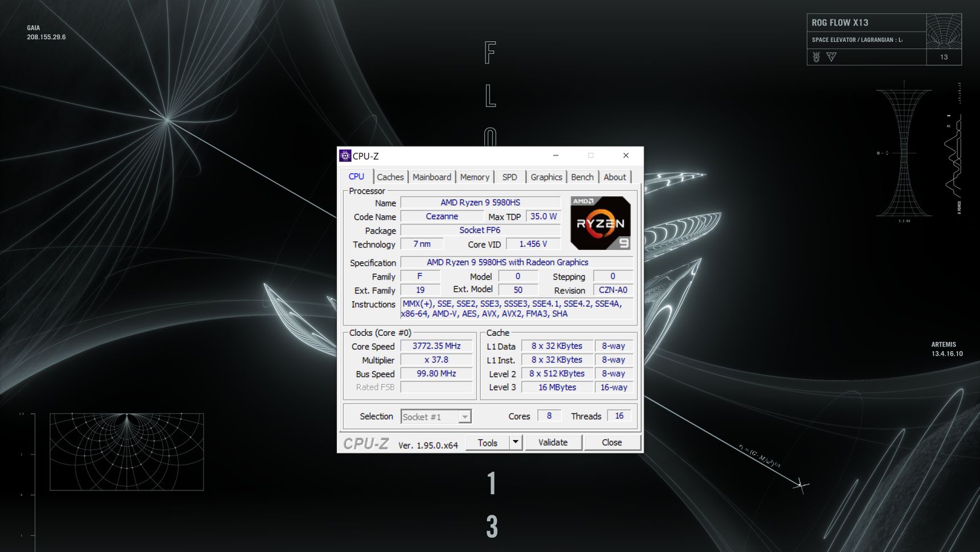Select the CPU tab
The height and width of the screenshot is (552, 980).
coord(356,176)
